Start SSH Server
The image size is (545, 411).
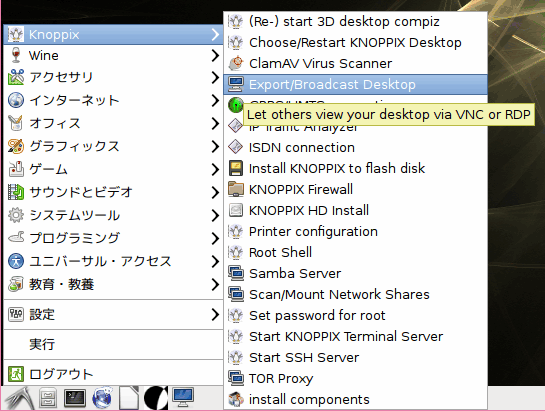tap(355, 357)
